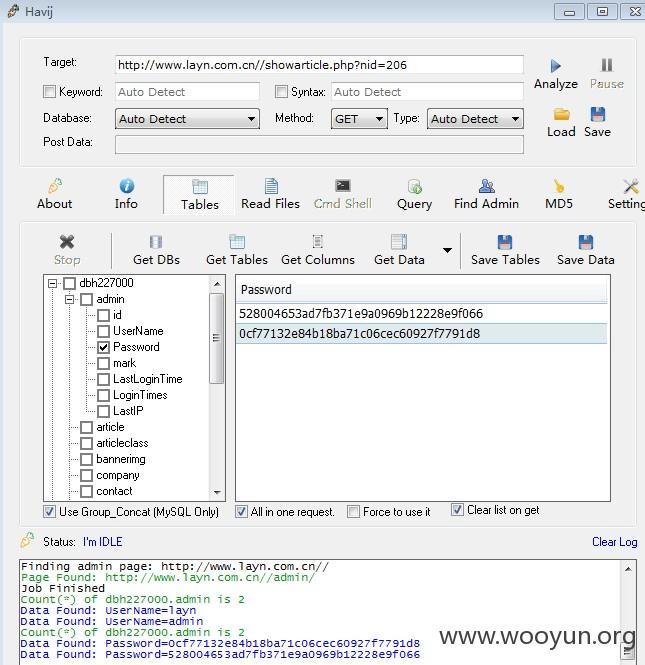This screenshot has width=645, height=665.
Task: Open the Query section
Action: pyautogui.click(x=414, y=195)
